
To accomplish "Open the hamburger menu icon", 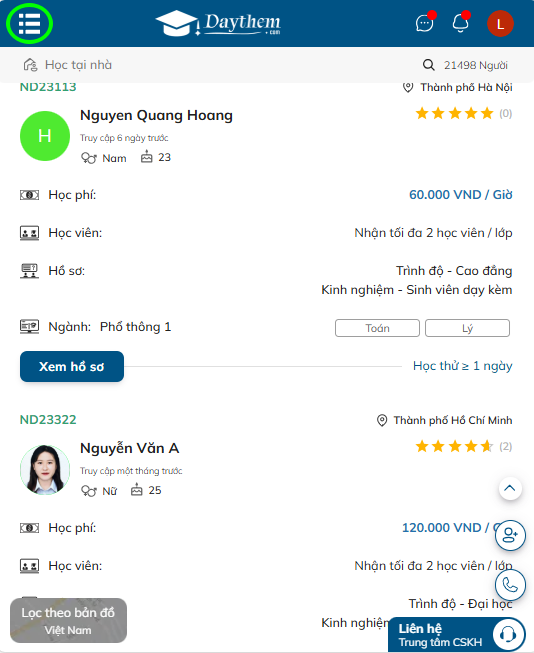I will [x=30, y=24].
